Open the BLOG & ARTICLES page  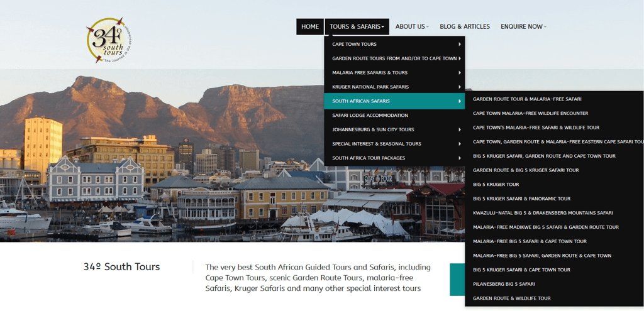[x=465, y=26]
